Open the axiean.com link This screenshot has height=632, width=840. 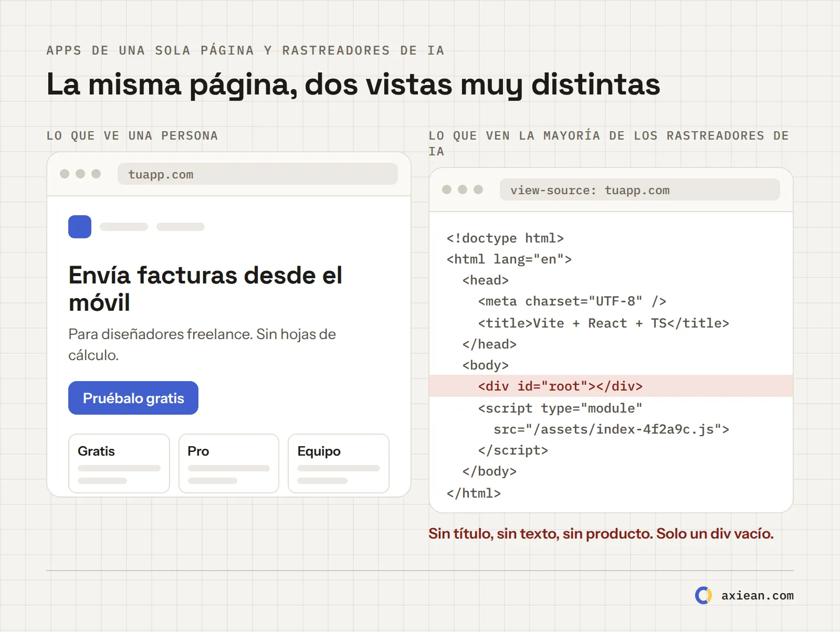[757, 596]
